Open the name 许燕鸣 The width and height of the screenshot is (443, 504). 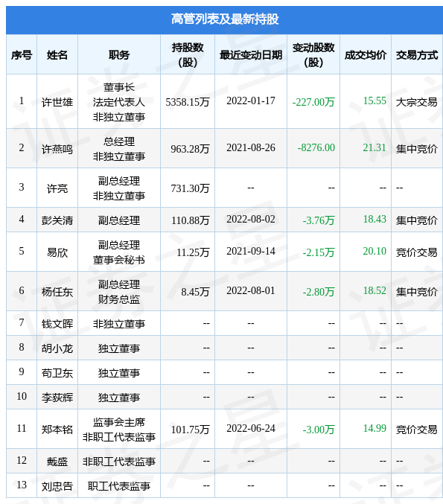point(57,149)
